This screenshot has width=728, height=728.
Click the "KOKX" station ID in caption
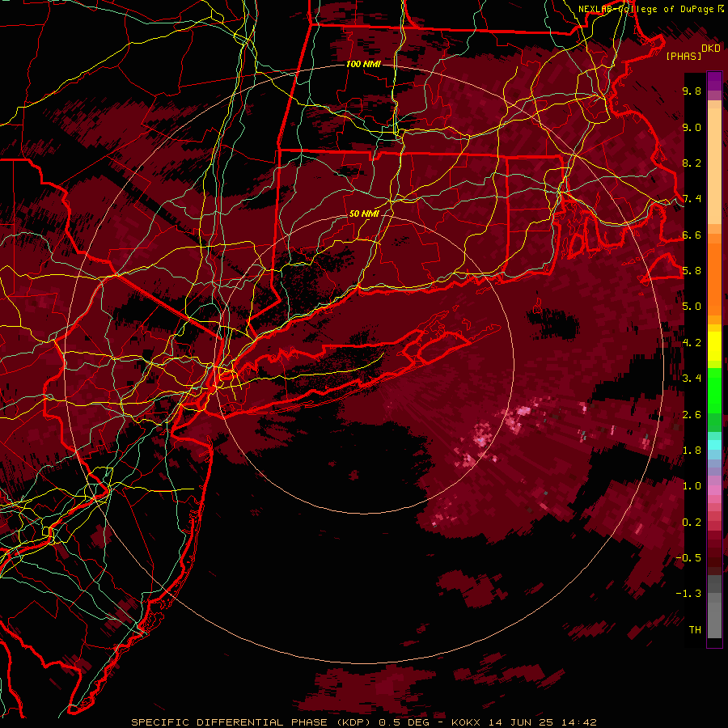[x=466, y=722]
